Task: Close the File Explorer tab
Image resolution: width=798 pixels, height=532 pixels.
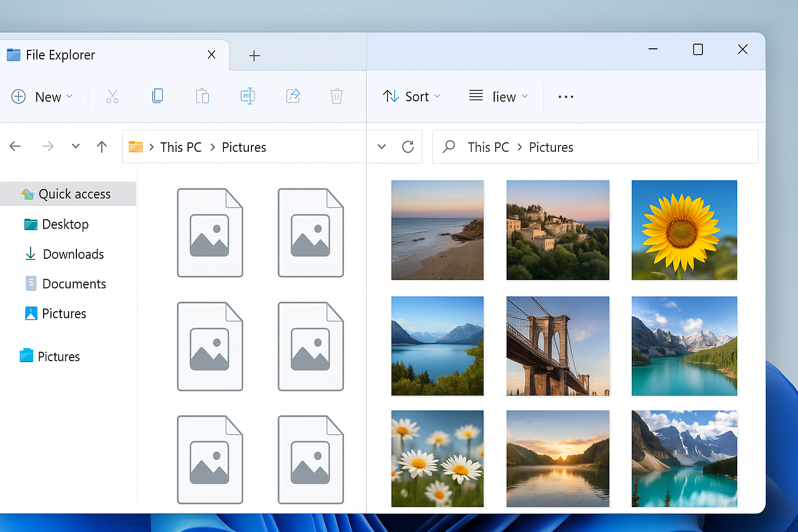Action: pos(211,55)
